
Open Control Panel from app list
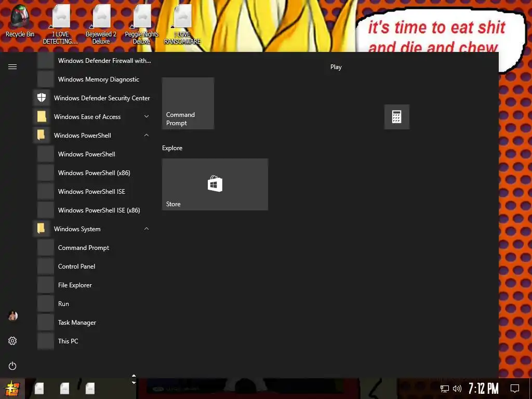[95, 267]
